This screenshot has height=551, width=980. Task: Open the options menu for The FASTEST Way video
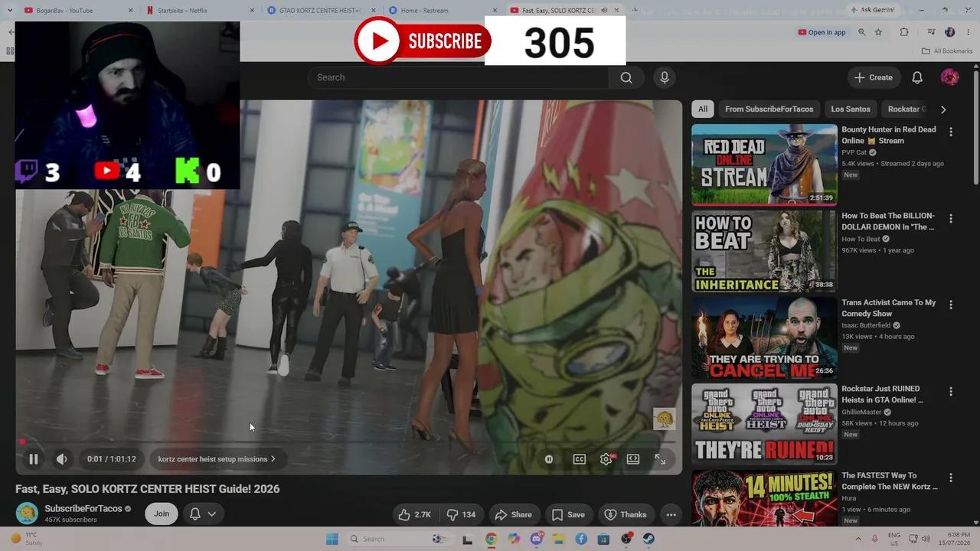(x=951, y=478)
